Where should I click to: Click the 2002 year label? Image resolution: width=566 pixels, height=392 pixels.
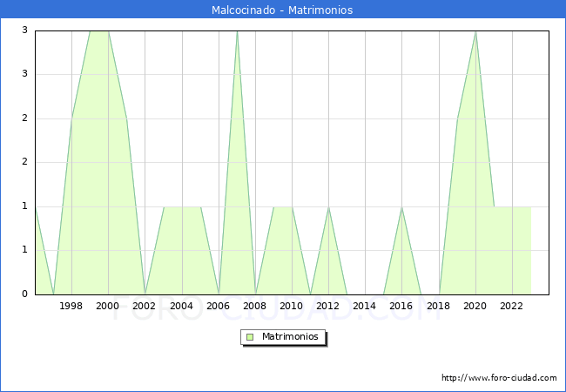tap(145, 306)
